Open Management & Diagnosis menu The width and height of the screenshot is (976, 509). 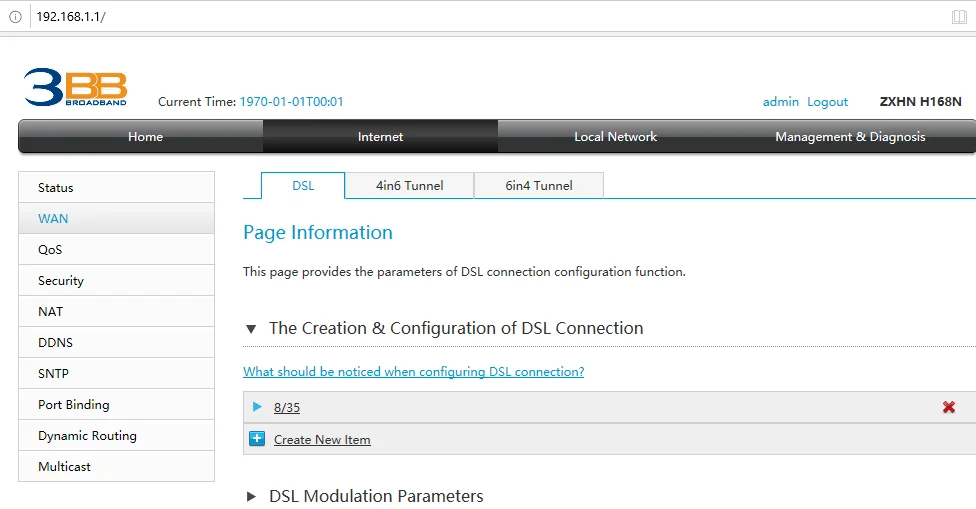[x=850, y=137]
